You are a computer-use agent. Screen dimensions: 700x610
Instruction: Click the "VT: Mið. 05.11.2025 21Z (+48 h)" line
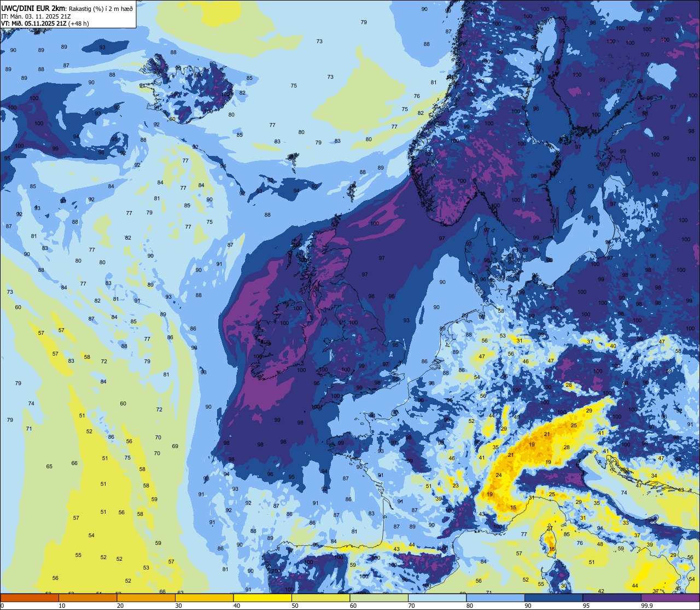(45, 24)
